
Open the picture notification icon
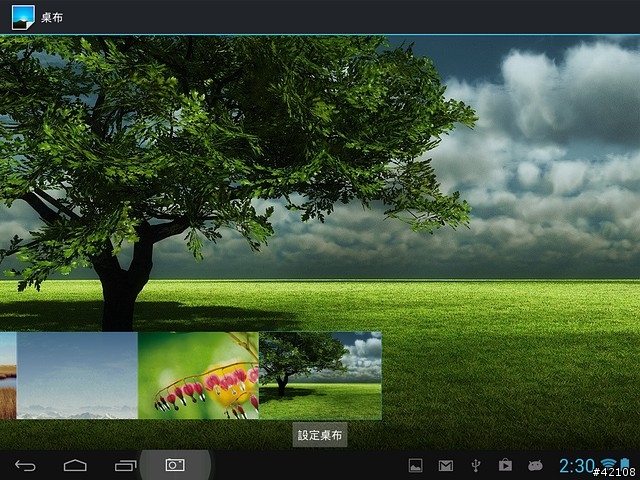tap(416, 465)
